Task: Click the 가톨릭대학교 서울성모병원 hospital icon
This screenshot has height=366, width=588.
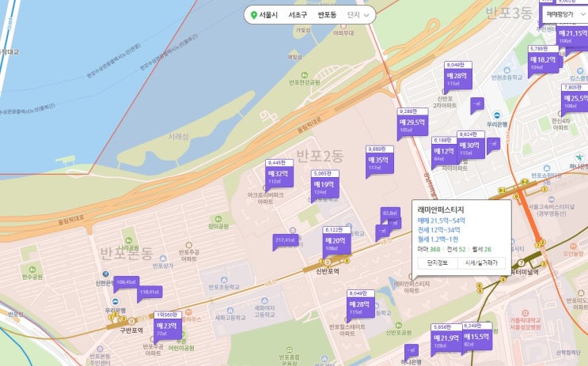Action: (x=525, y=313)
